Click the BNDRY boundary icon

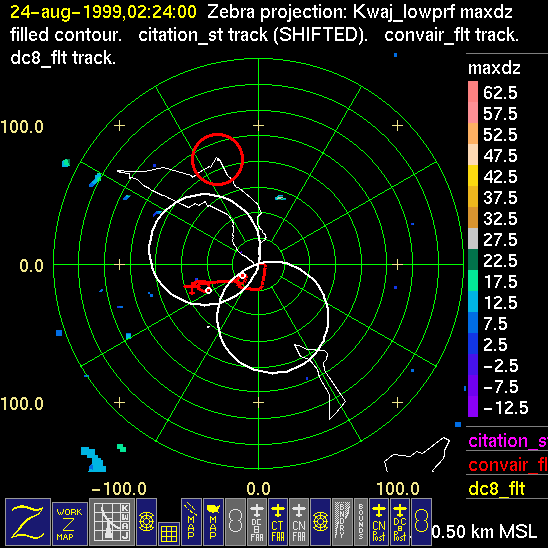(x=342, y=522)
